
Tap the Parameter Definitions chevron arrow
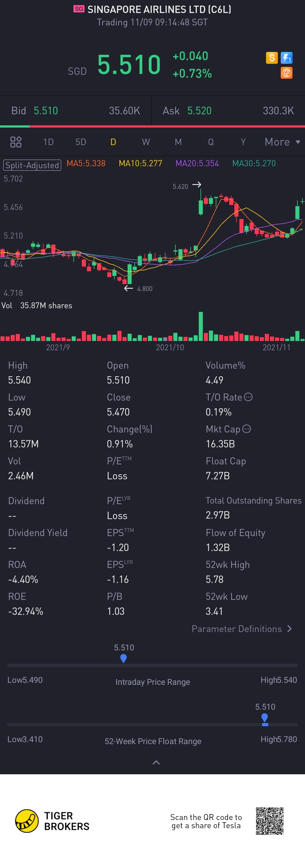coord(289,629)
